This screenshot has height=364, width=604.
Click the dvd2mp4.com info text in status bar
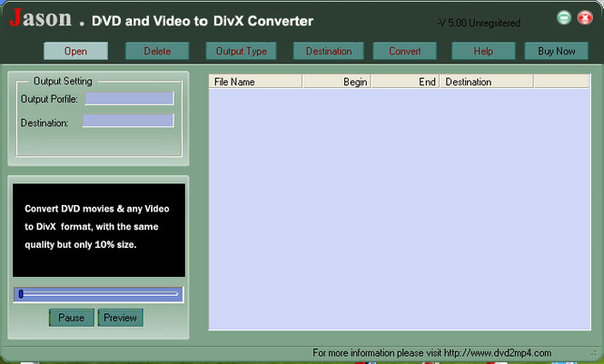431,353
